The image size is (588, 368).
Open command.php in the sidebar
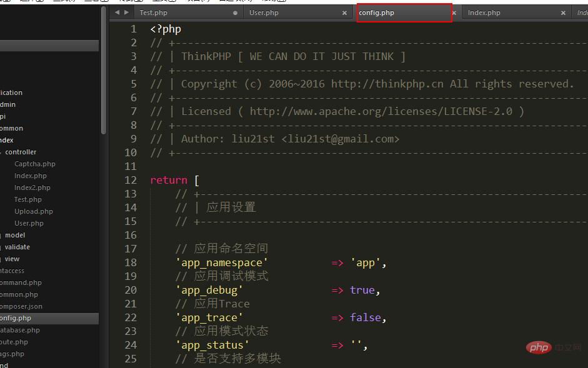[21, 283]
